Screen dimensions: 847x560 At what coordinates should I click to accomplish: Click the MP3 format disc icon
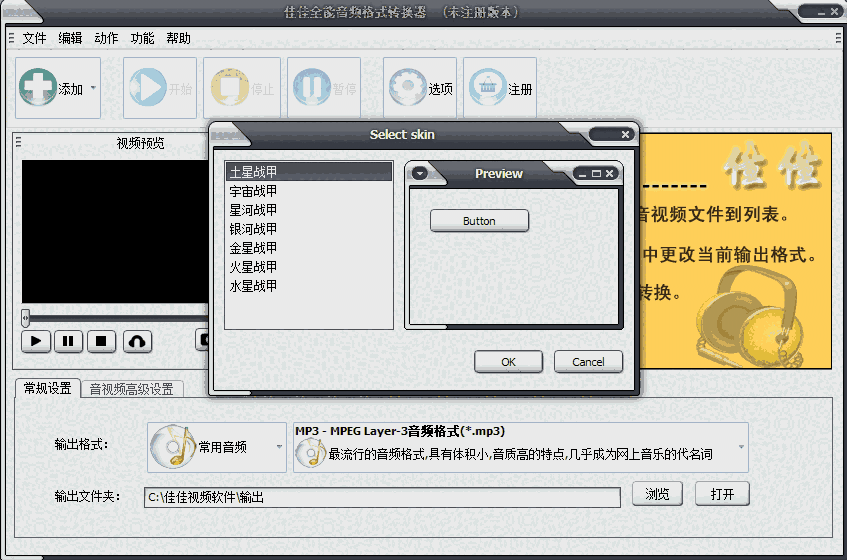tap(311, 453)
